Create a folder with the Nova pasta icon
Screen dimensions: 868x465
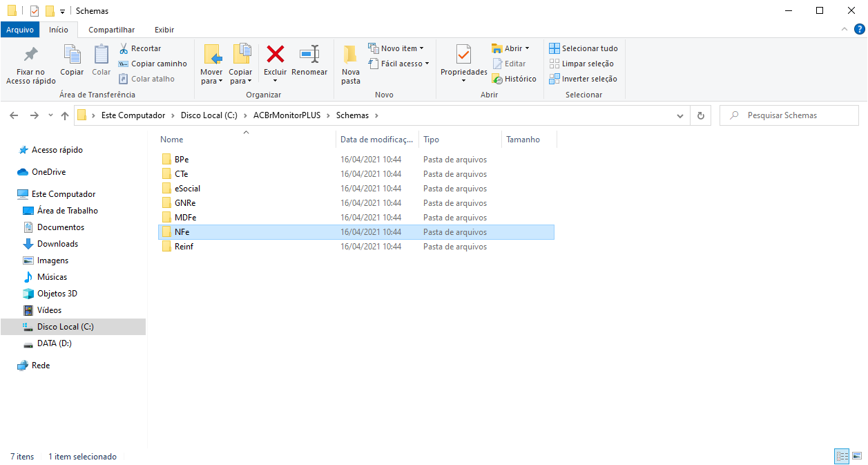[351, 55]
